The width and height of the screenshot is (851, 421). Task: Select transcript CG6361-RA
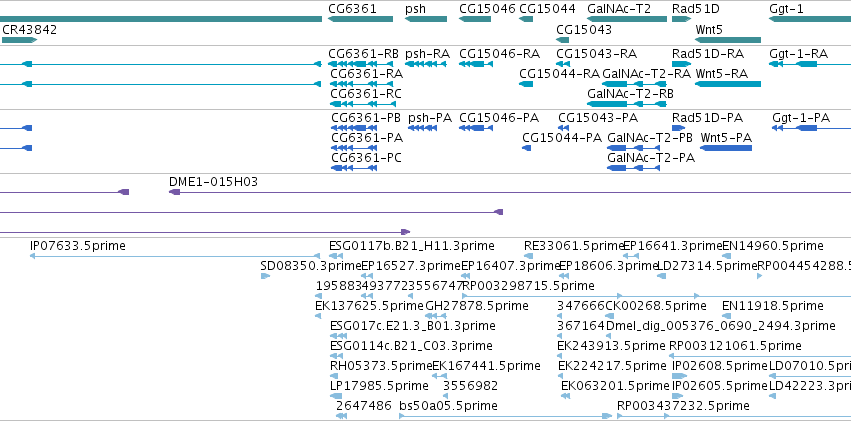(360, 84)
